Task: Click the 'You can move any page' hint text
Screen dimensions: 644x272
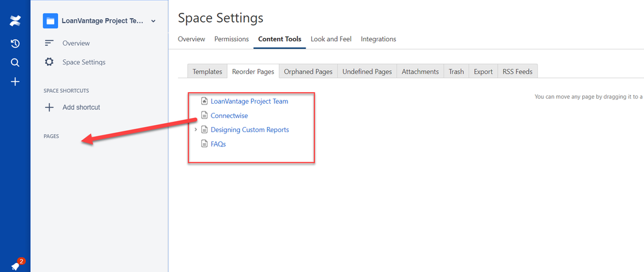Action: [589, 97]
